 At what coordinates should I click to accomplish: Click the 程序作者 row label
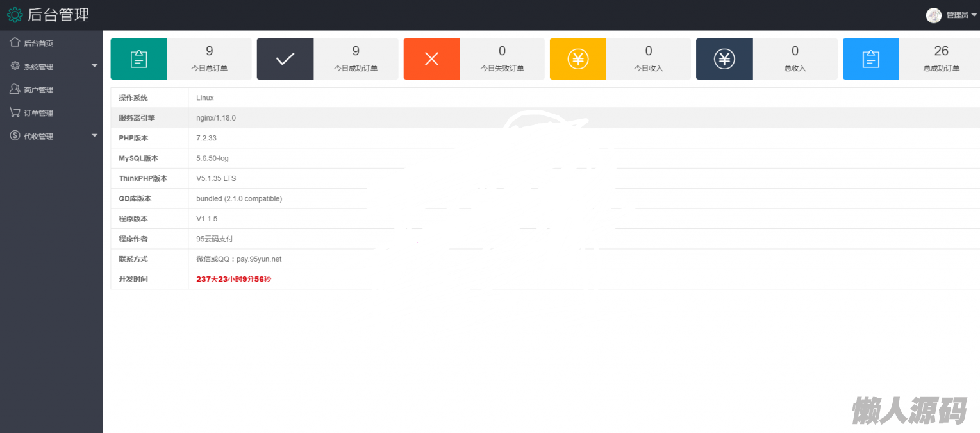[x=133, y=239]
